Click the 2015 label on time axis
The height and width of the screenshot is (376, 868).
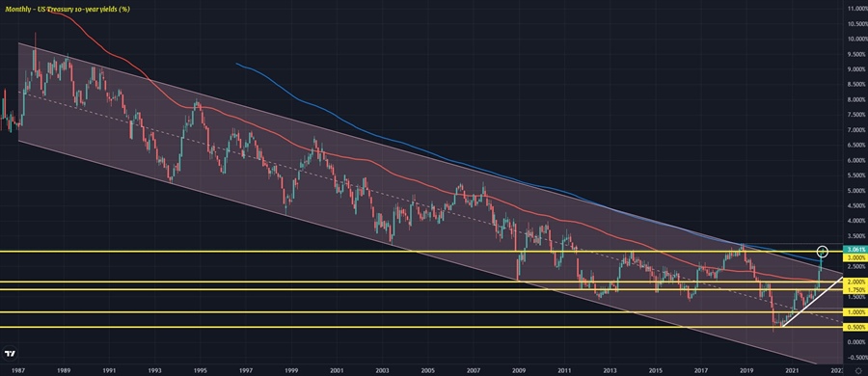click(656, 369)
